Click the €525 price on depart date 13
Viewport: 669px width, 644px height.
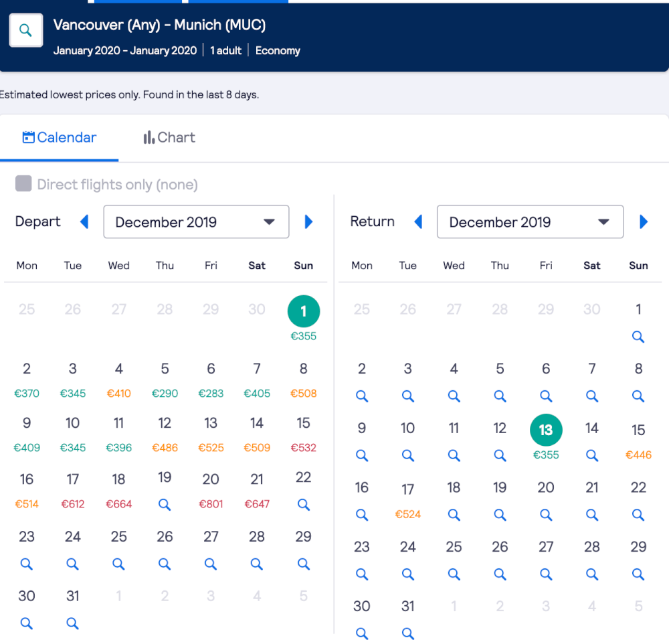click(x=211, y=448)
